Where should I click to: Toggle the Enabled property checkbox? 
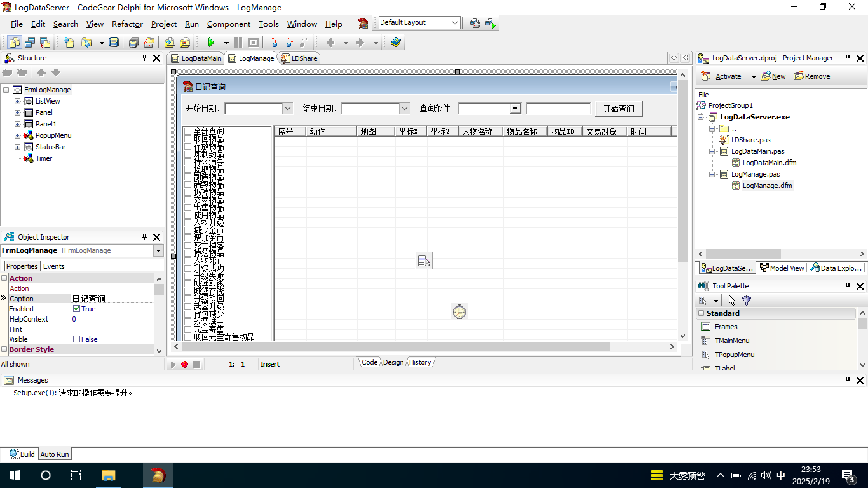click(x=77, y=309)
